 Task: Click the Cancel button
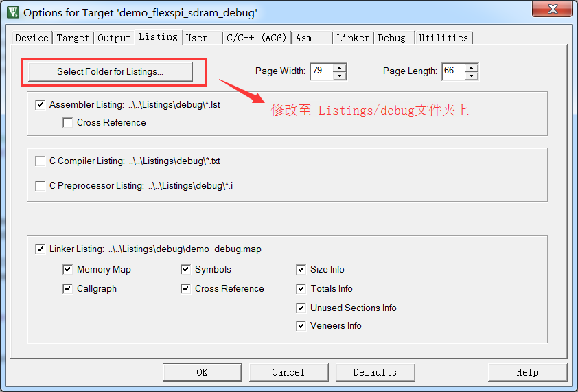(288, 372)
